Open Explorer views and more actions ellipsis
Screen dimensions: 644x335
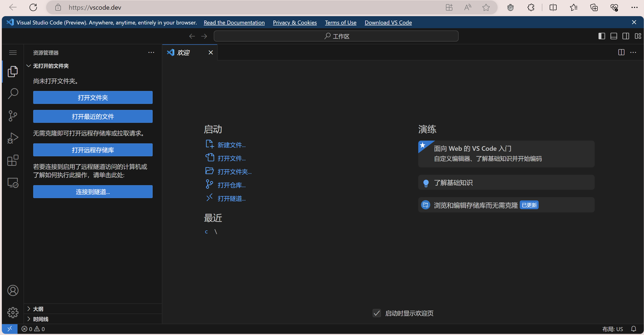(151, 52)
